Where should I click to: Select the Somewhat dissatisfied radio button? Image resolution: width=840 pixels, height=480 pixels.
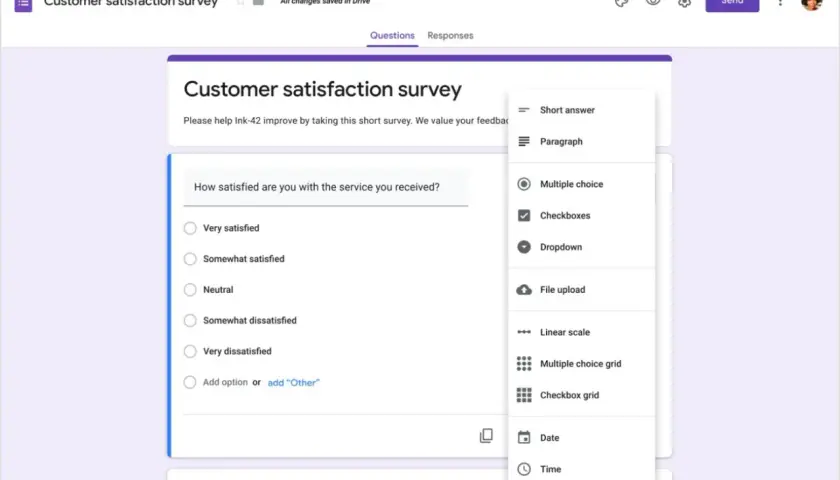[190, 320]
